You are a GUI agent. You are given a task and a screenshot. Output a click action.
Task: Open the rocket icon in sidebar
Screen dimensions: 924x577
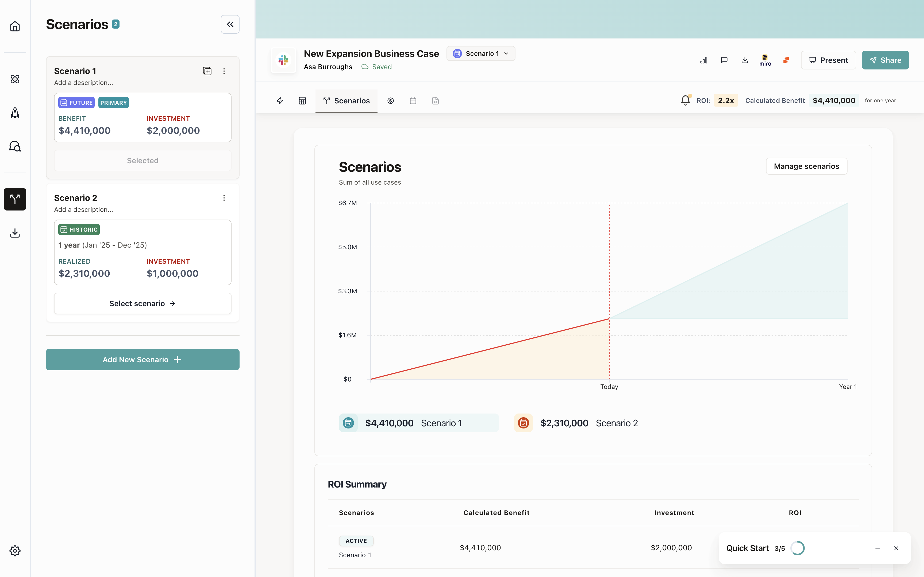pyautogui.click(x=15, y=113)
